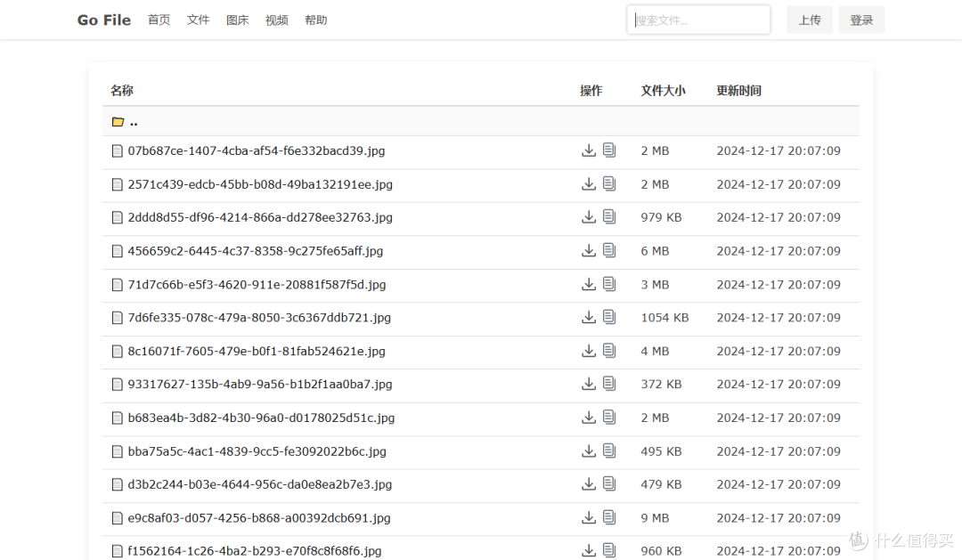Image resolution: width=962 pixels, height=560 pixels.
Task: Download the 9 MB file e9c8af03-d057.jpg
Action: click(x=589, y=517)
